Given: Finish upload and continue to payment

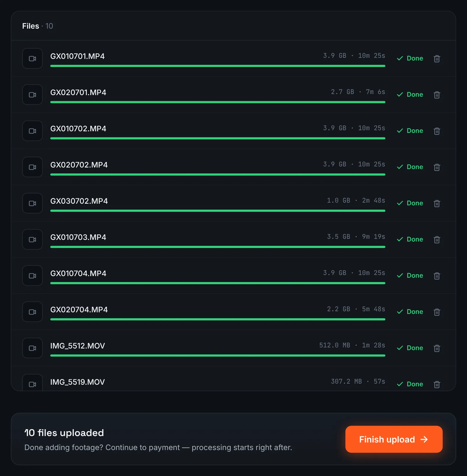Looking at the screenshot, I should tap(394, 439).
